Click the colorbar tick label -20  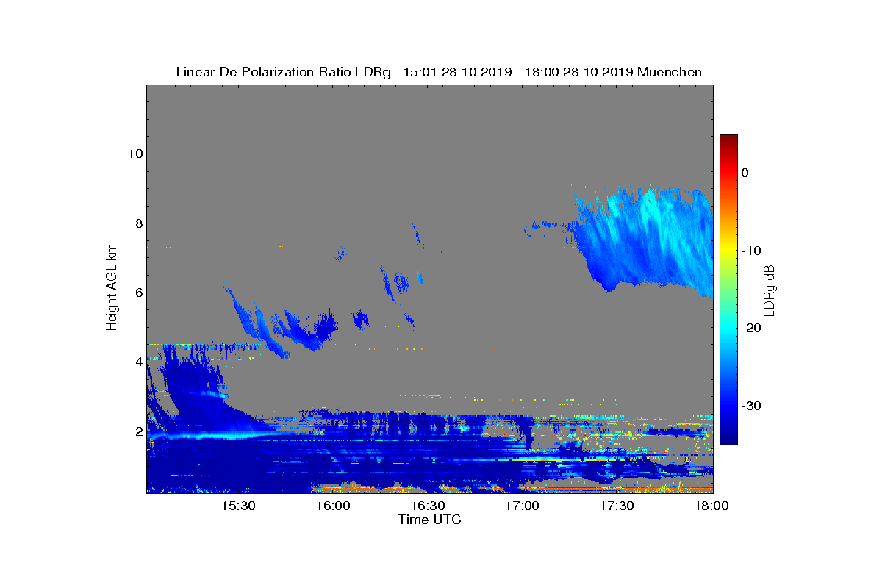[751, 328]
